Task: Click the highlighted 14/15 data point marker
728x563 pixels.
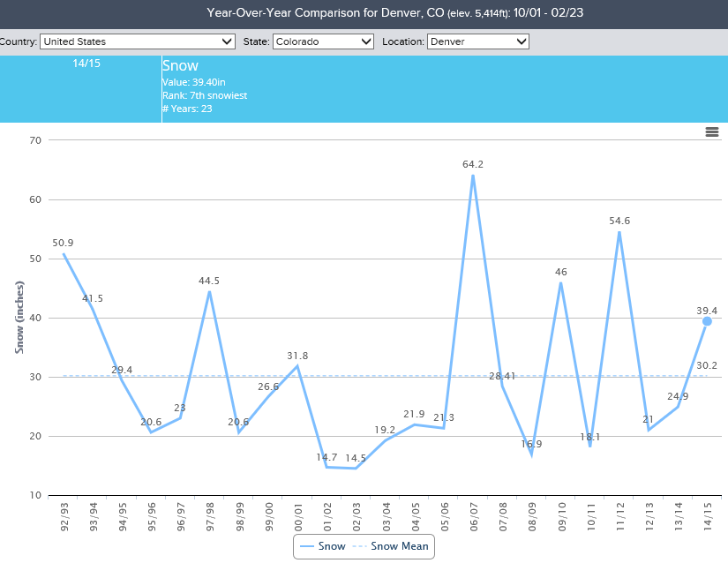Action: (x=707, y=321)
